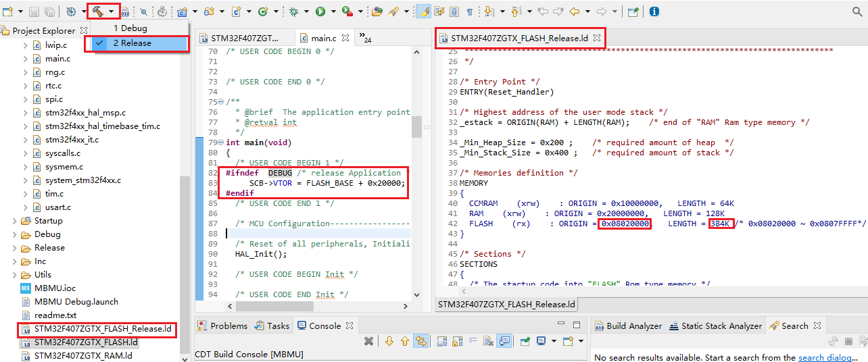Toggle Console scroll lock icon
The width and height of the screenshot is (868, 362).
[x=458, y=341]
